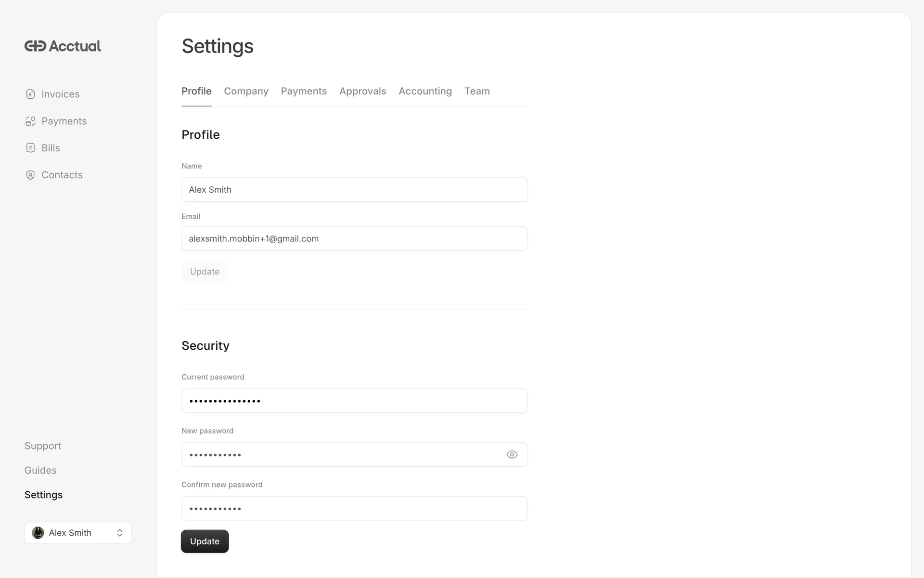The width and height of the screenshot is (924, 578).
Task: Click Alex Smith's avatar picture
Action: coord(38,533)
